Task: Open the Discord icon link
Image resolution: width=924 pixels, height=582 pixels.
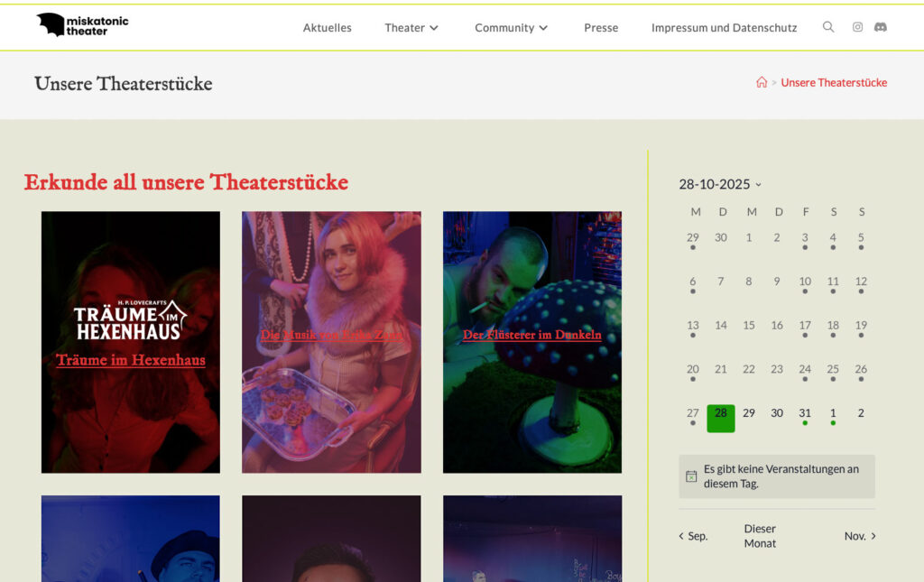Action: pos(881,27)
